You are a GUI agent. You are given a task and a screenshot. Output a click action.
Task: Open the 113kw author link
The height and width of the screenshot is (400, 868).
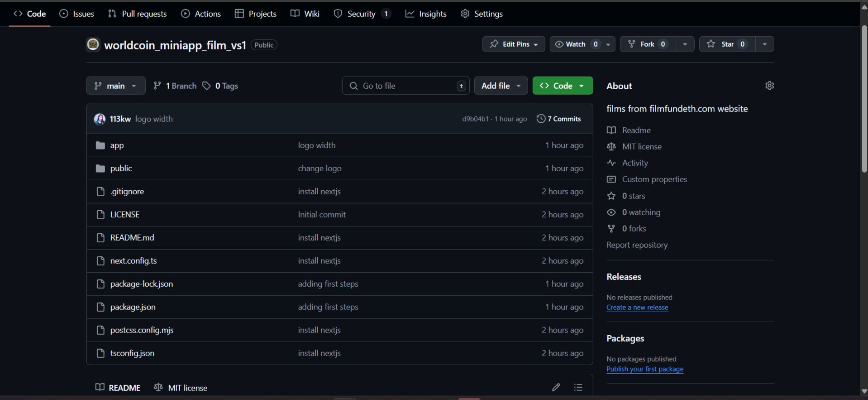click(120, 119)
